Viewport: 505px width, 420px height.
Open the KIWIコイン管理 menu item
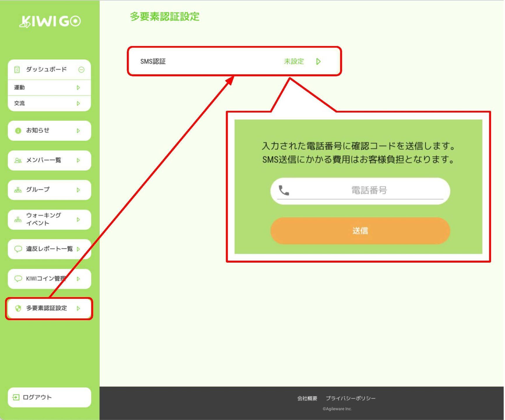point(49,279)
